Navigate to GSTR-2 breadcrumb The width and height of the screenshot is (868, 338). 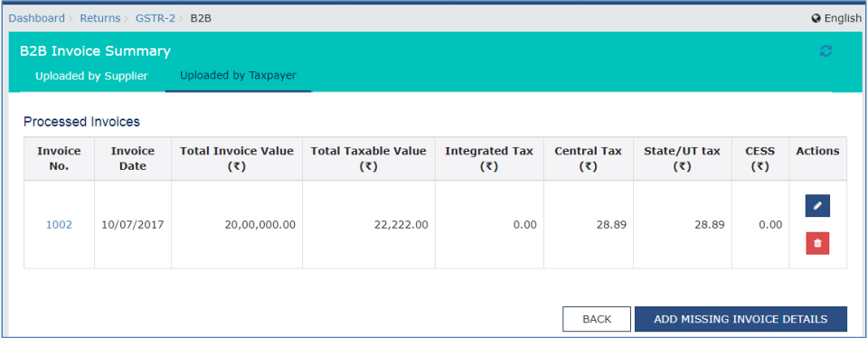point(155,18)
